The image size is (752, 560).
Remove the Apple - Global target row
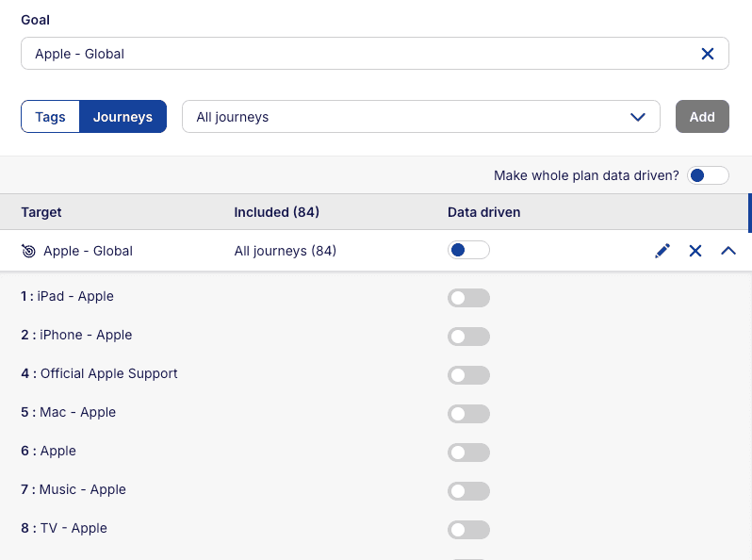[695, 251]
